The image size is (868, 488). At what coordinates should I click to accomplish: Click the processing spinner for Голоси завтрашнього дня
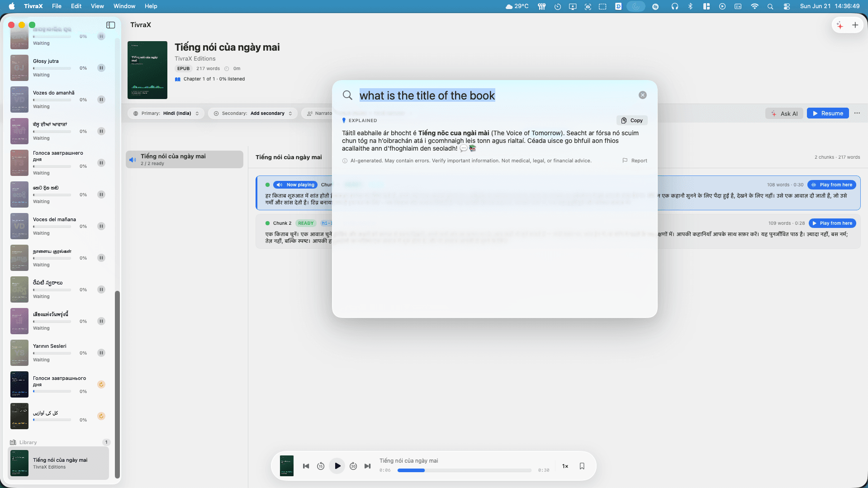[x=101, y=384]
